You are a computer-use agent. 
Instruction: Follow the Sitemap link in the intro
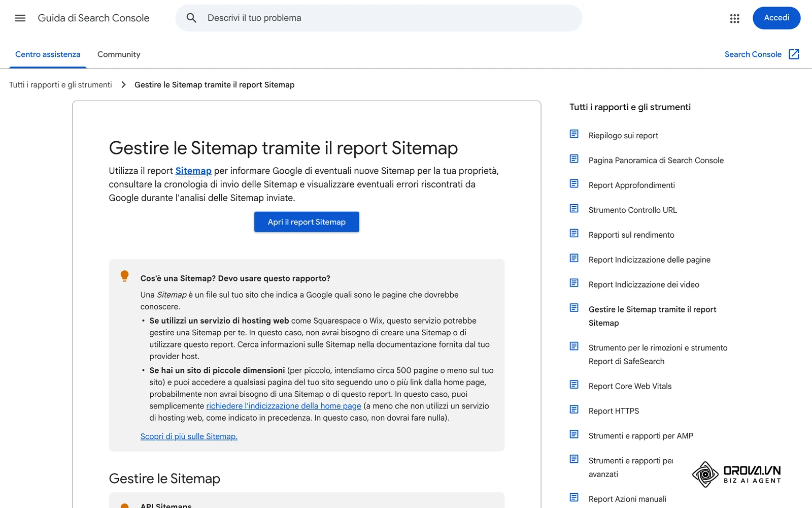click(193, 171)
